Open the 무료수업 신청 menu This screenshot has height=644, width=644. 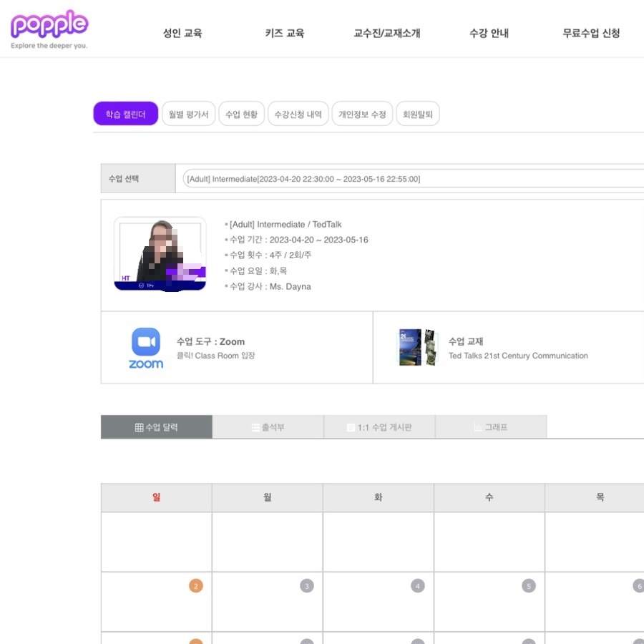[591, 33]
